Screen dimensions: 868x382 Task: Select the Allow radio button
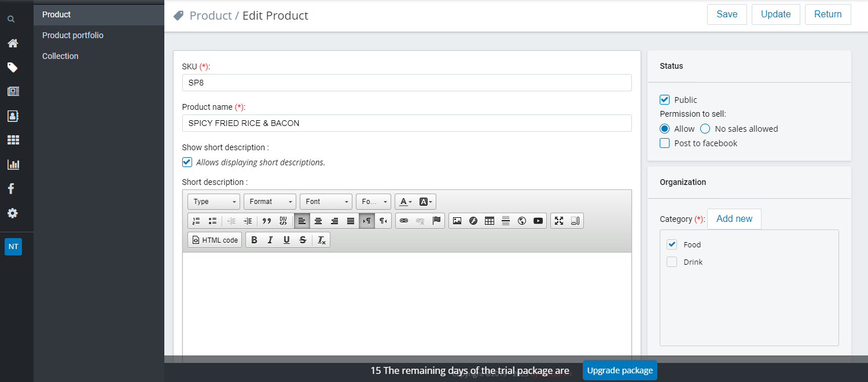coord(665,129)
